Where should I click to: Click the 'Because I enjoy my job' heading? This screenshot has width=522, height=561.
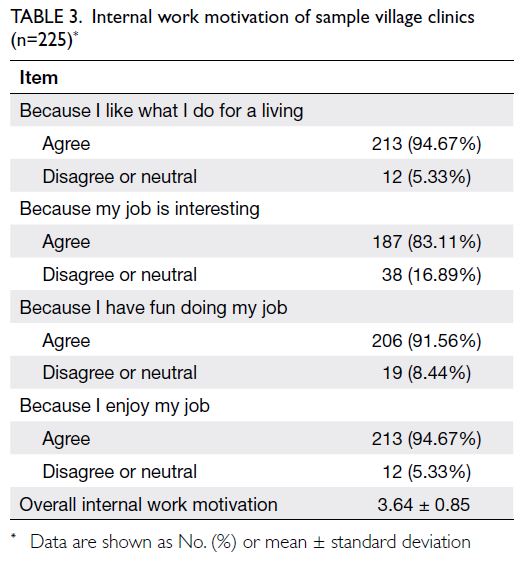114,406
